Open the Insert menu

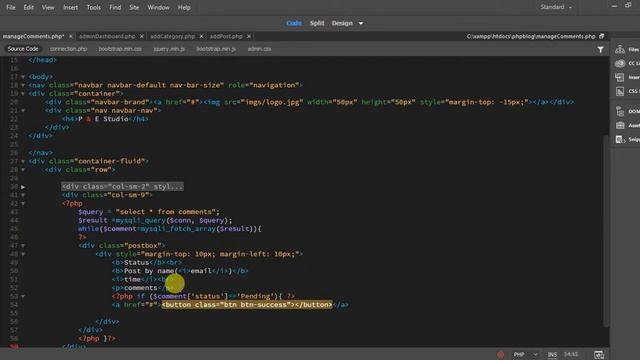70,7
